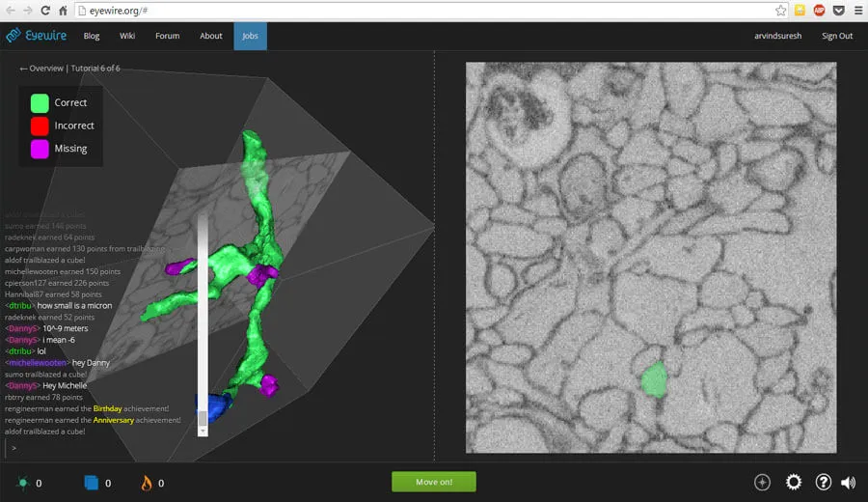The image size is (868, 502).
Task: Click the blue cube count icon
Action: point(92,483)
